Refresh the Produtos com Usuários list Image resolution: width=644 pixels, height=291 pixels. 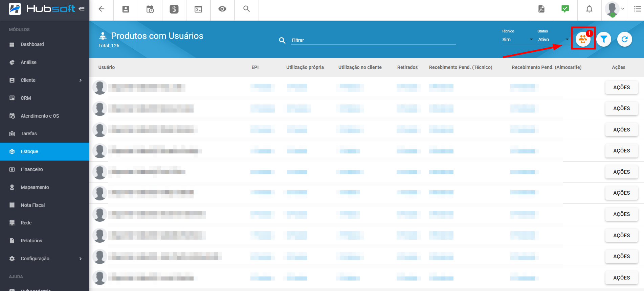point(625,39)
